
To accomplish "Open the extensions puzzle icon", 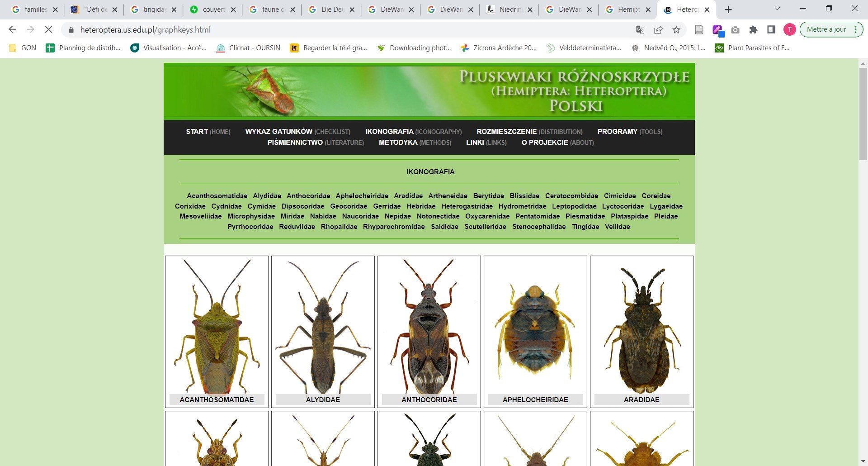I will 753,29.
